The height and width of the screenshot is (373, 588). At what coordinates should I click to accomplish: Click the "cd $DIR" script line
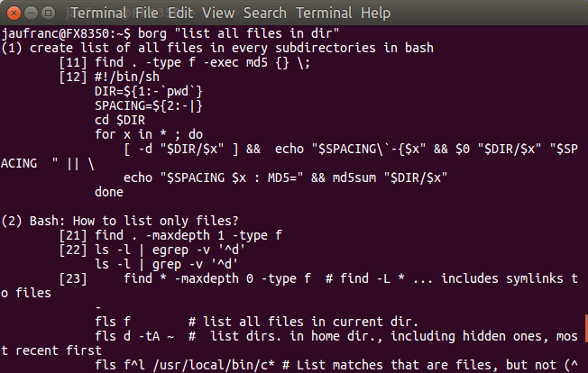[120, 120]
